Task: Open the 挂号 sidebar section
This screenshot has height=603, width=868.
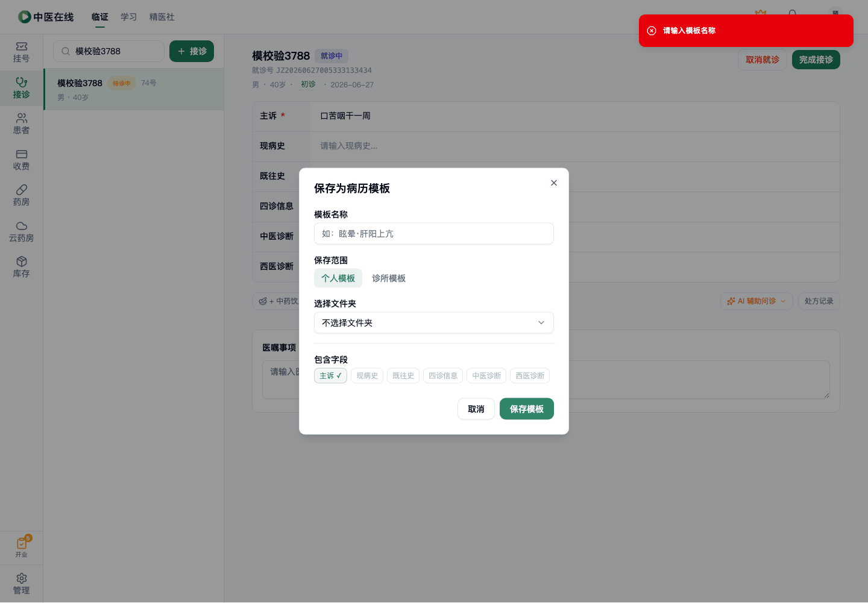Action: pos(22,52)
